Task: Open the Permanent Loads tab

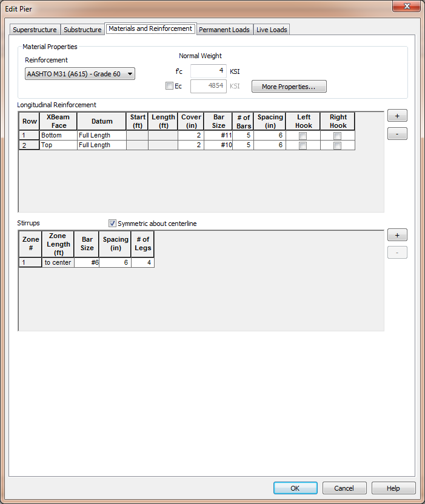Action: 224,30
